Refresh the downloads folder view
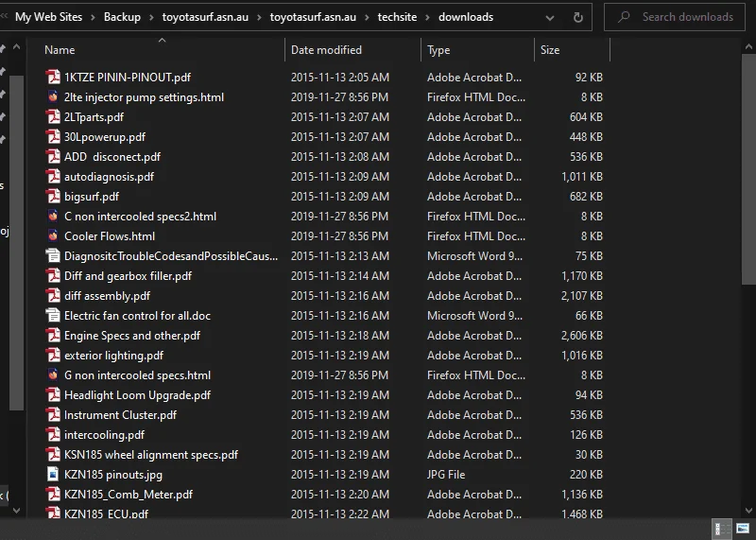756x540 pixels. (578, 17)
